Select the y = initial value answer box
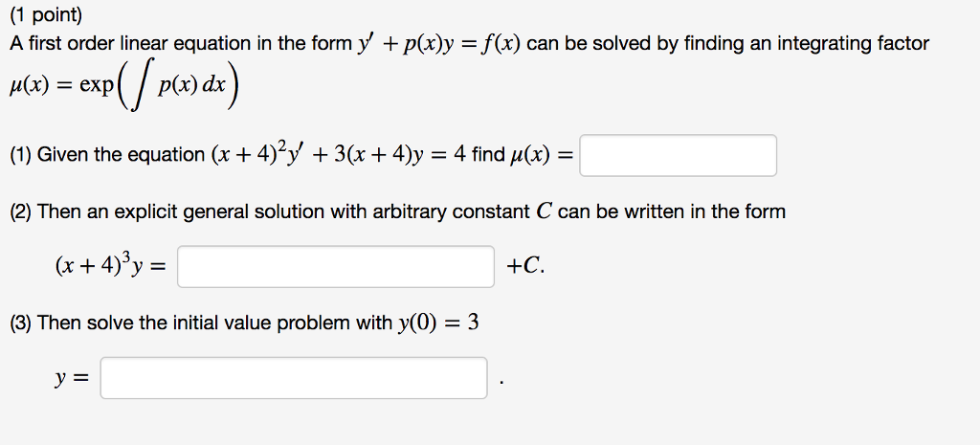 coord(294,377)
